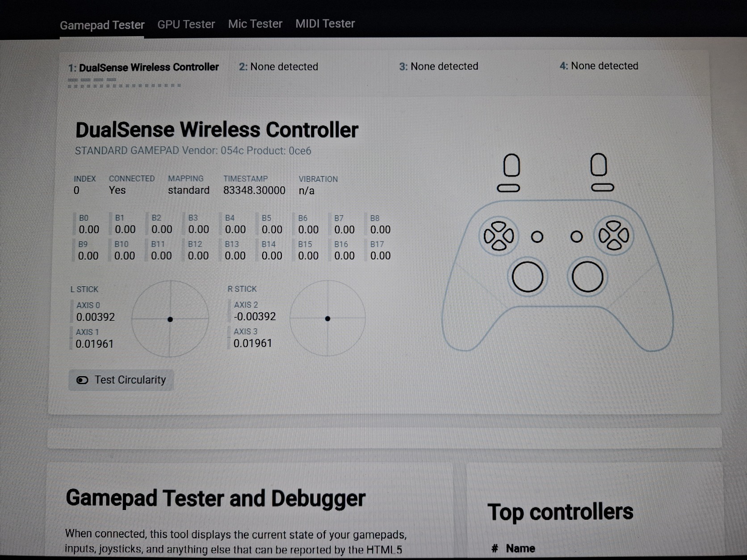Image resolution: width=747 pixels, height=560 pixels.
Task: Click the L STICK position circle
Action: coord(170,319)
